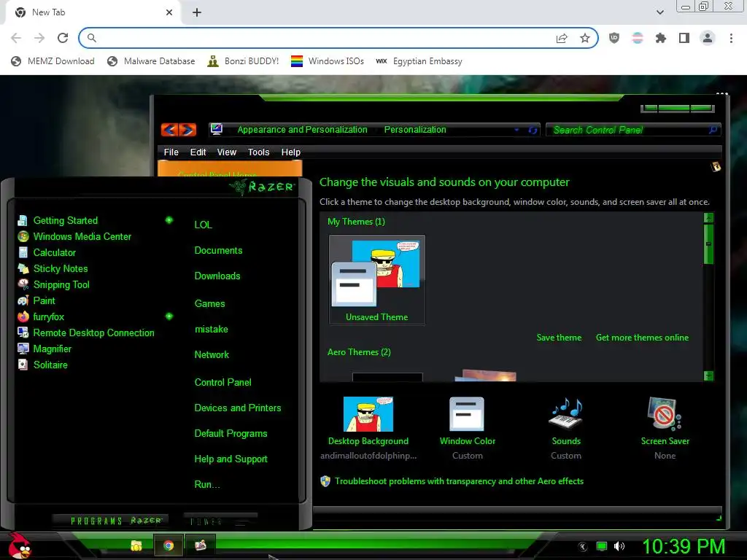
Task: Click Control Panel back arrow
Action: (169, 130)
